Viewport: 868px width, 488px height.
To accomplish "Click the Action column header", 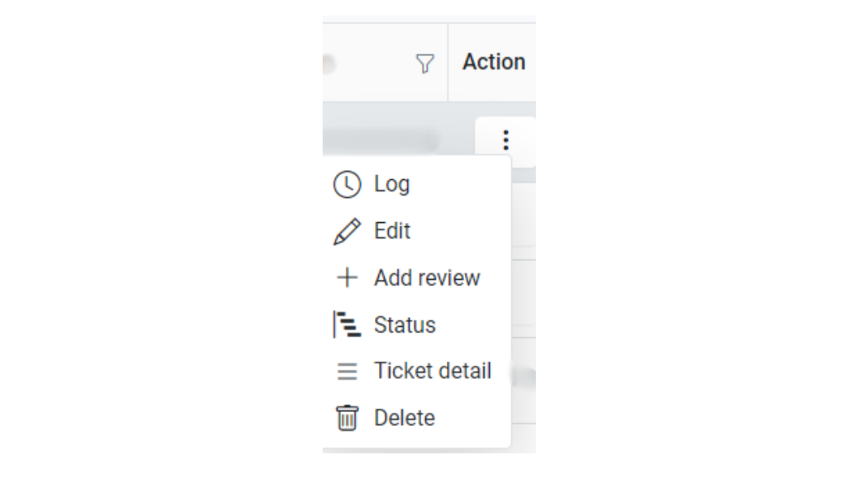I will tap(494, 63).
